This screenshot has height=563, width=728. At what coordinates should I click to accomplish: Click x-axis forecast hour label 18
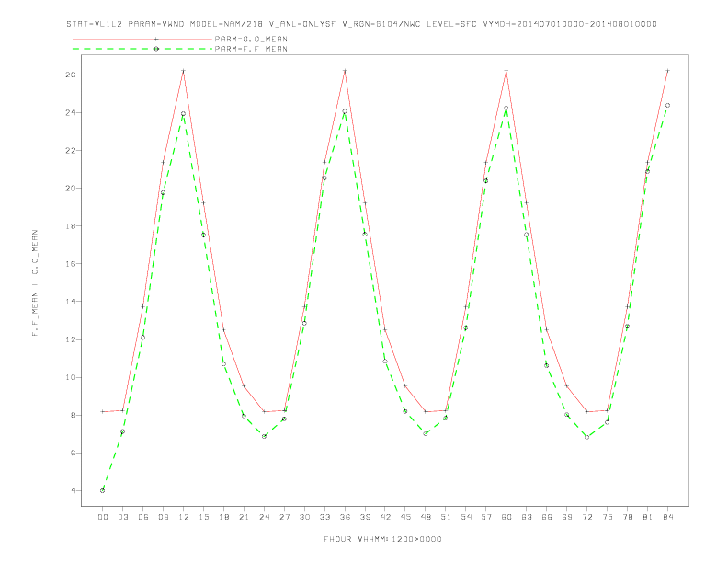click(223, 517)
